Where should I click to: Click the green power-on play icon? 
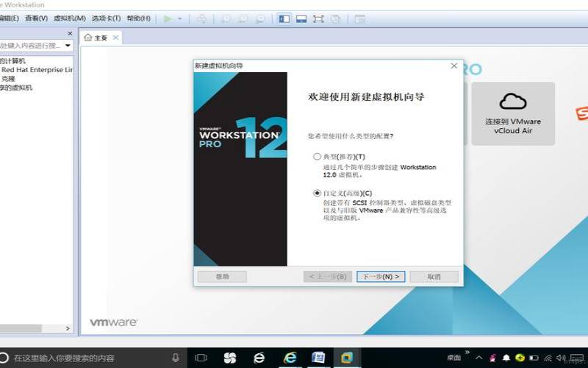tap(168, 18)
